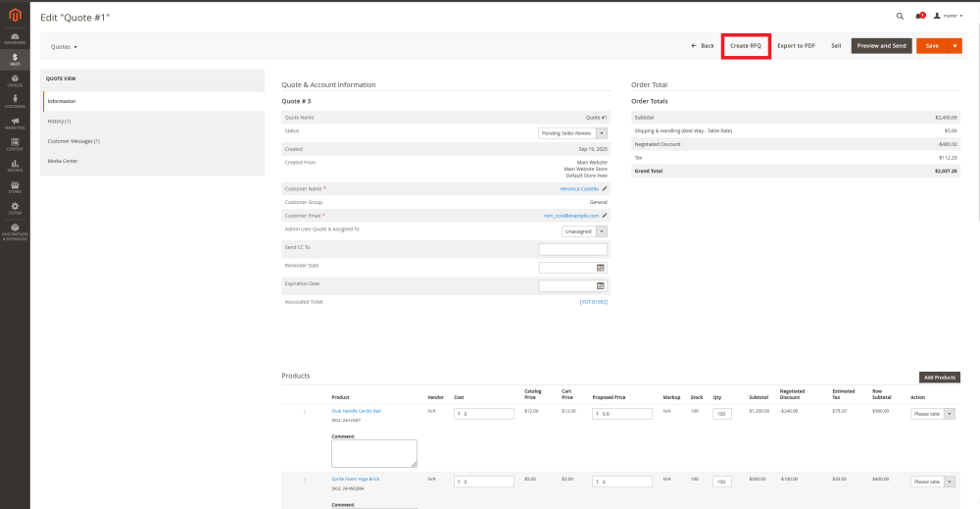Click the Grand Total amount in Order Totals
Viewport: 980px width, 509px height.
point(946,171)
